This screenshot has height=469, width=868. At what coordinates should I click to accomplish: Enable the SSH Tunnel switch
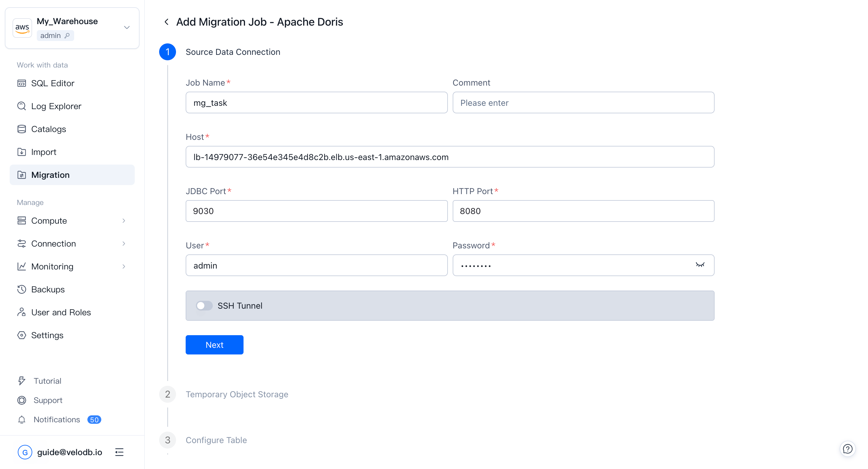coord(204,306)
